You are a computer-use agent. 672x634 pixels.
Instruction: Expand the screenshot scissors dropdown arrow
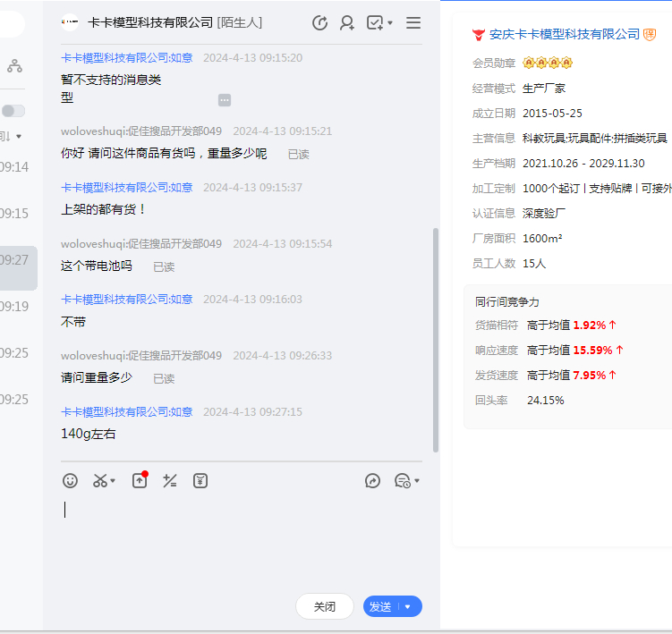(x=113, y=482)
